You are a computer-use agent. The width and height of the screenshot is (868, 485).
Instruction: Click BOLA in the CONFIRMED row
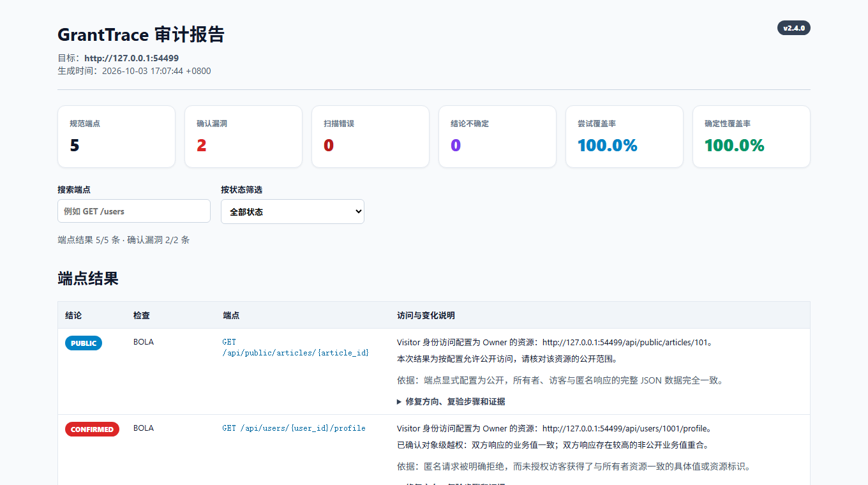(144, 428)
